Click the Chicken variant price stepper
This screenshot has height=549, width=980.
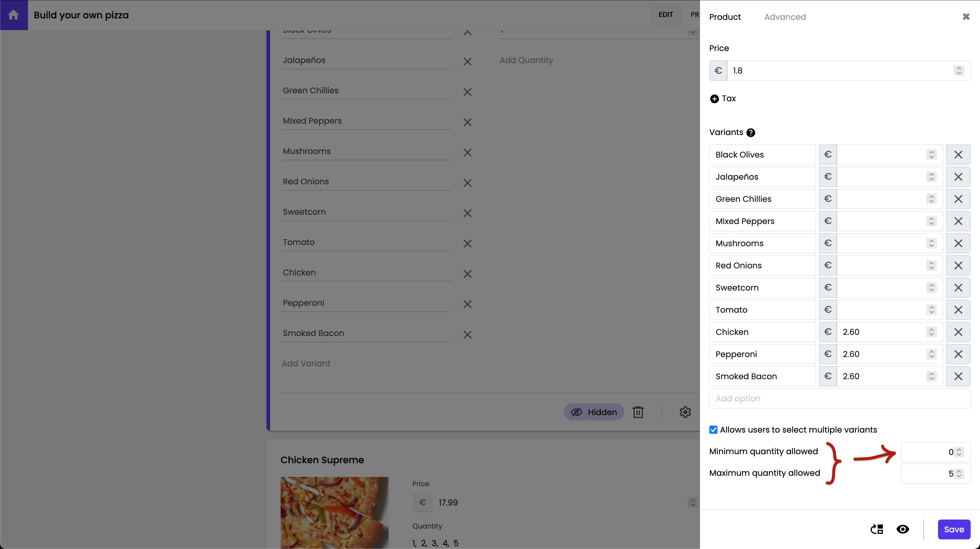pyautogui.click(x=931, y=332)
